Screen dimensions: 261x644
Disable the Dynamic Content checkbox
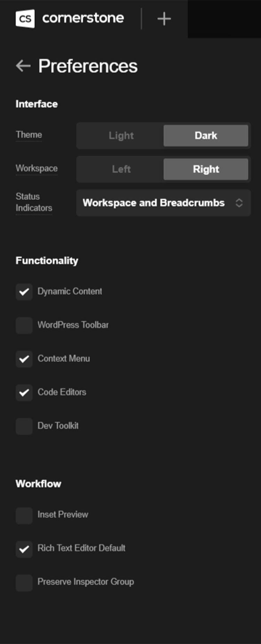tap(24, 292)
